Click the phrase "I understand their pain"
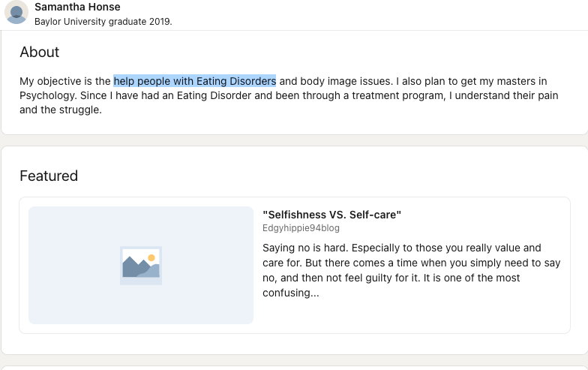Screen dimensions: 588x370 [504, 96]
